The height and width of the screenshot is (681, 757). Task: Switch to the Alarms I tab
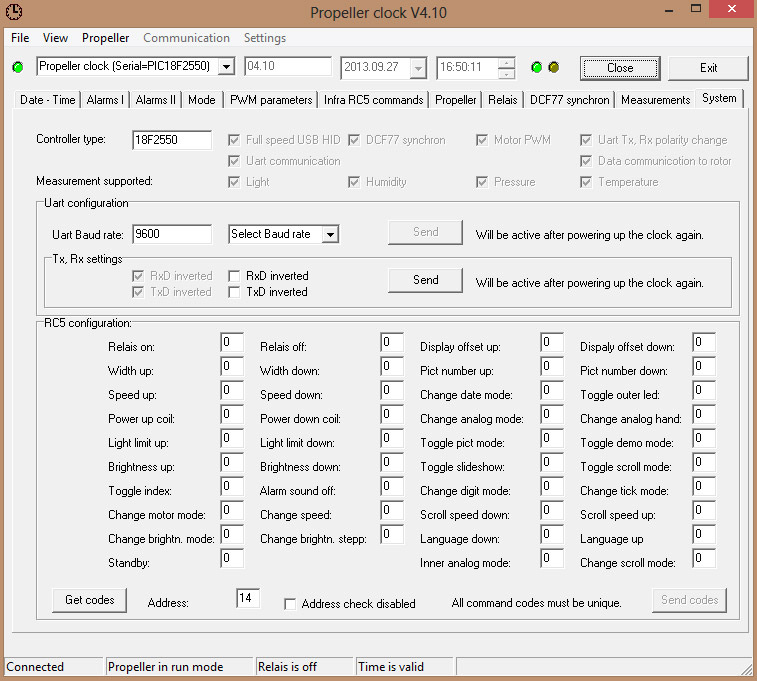coord(105,100)
